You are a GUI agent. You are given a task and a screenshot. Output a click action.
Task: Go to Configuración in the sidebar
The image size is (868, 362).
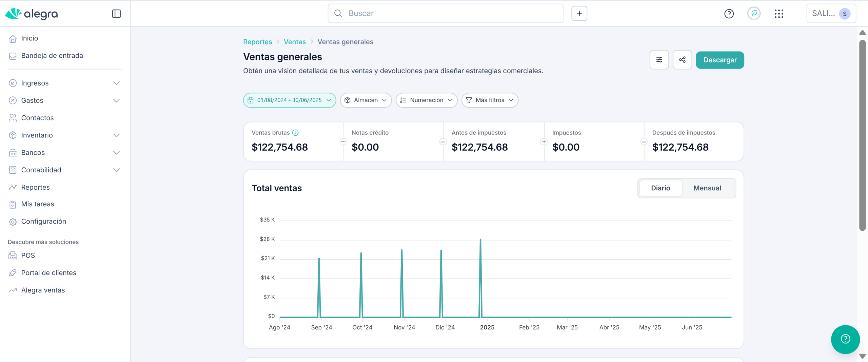(x=43, y=222)
